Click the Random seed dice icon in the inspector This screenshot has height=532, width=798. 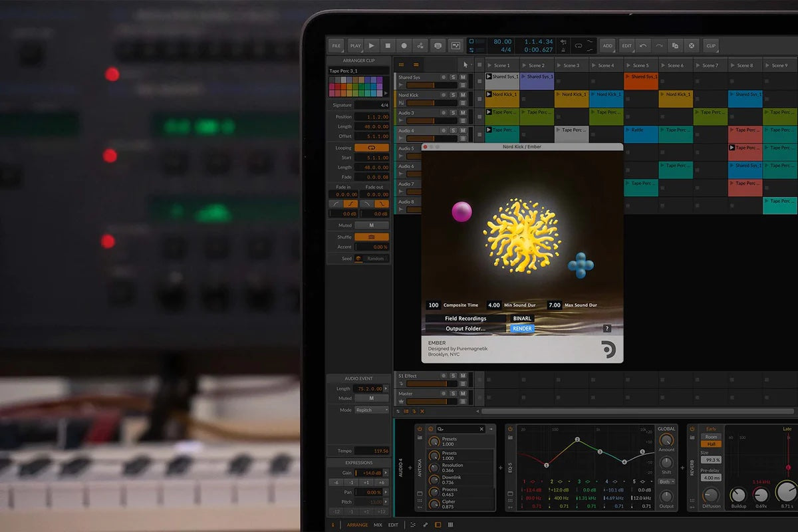tap(358, 258)
